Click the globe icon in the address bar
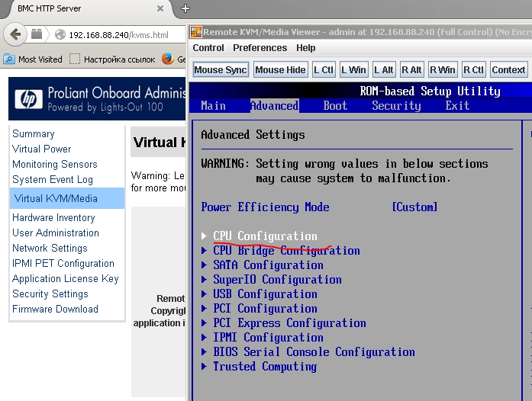 [60, 34]
